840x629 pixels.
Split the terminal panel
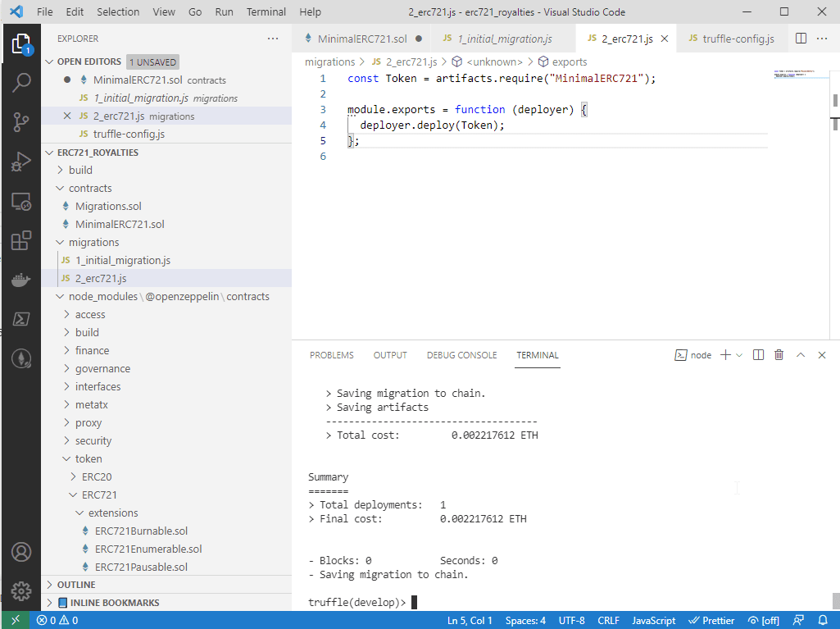point(758,355)
